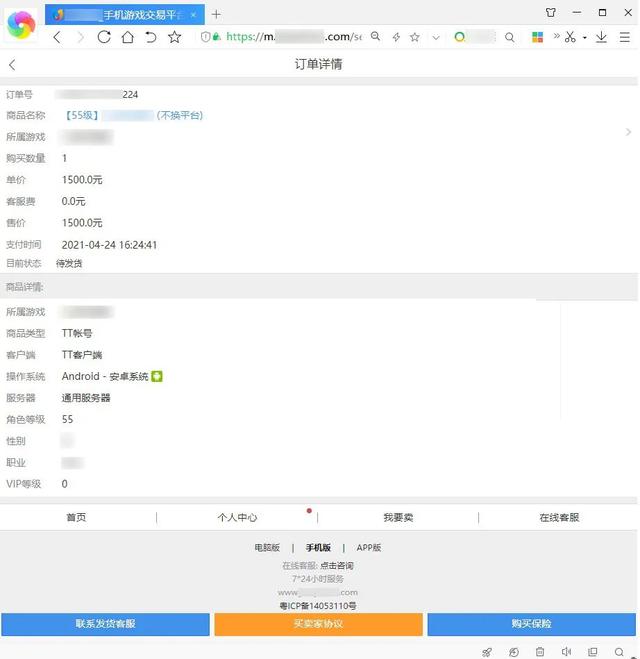This screenshot has width=640, height=659.
Task: Click the orange 买卖家协议 button
Action: pyautogui.click(x=319, y=624)
